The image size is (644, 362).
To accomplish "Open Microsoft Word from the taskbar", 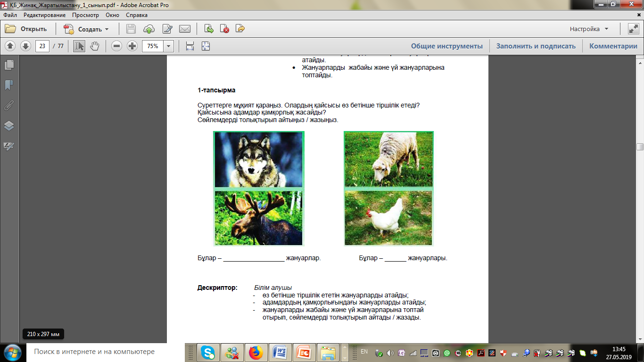I will click(x=280, y=352).
